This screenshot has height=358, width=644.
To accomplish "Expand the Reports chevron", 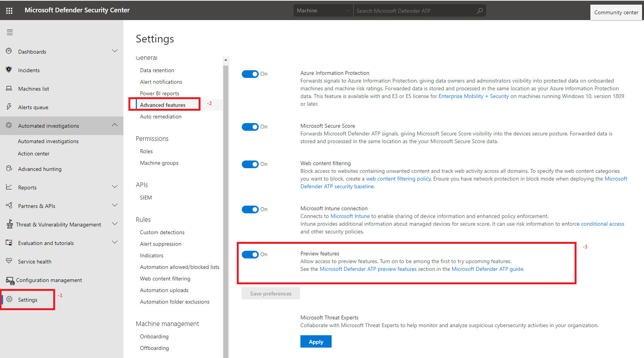I will tap(115, 187).
